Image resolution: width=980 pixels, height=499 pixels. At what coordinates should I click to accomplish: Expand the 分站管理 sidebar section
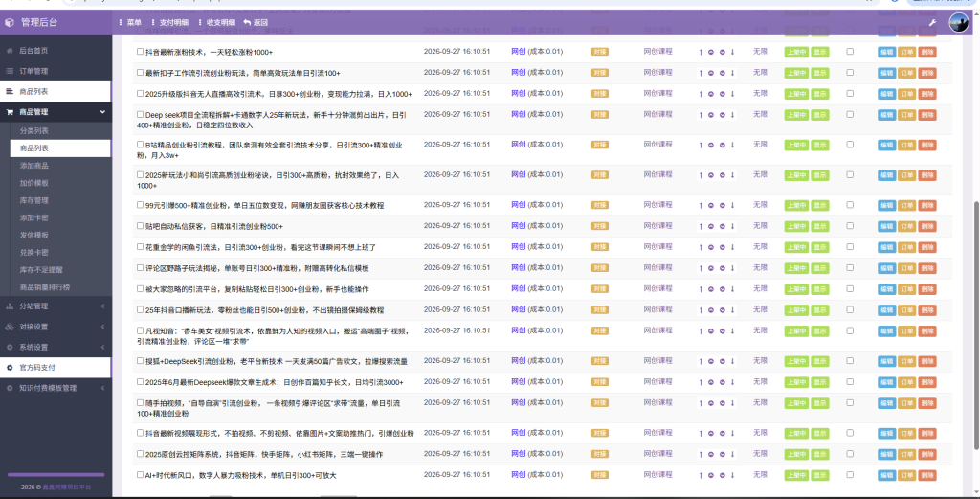point(56,306)
